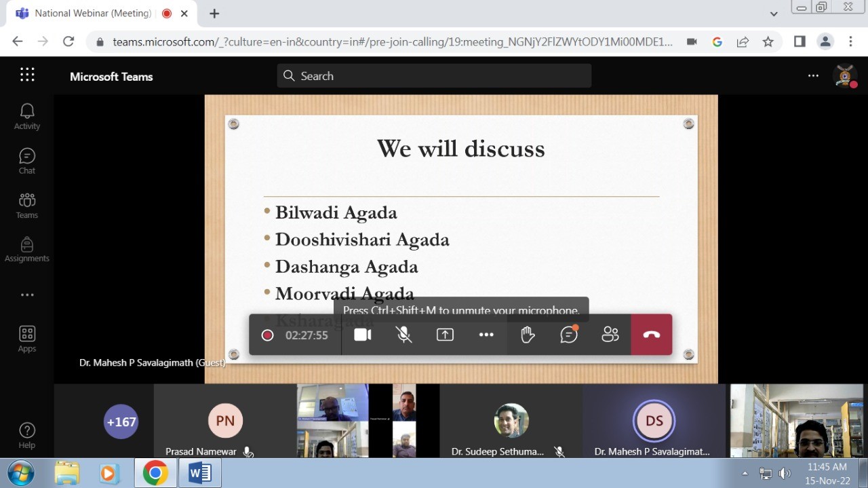
Task: Open Help from the Teams sidebar
Action: (x=26, y=434)
